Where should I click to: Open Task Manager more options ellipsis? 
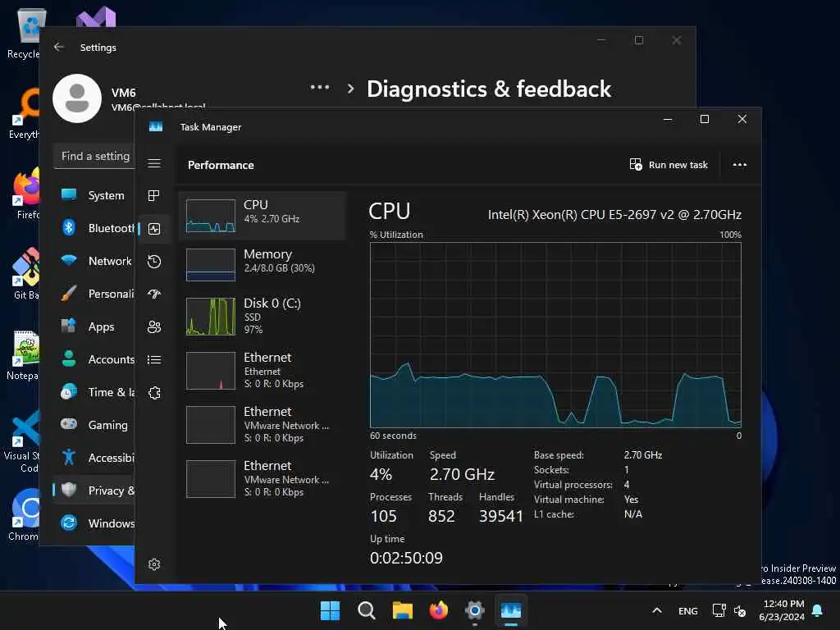click(739, 165)
